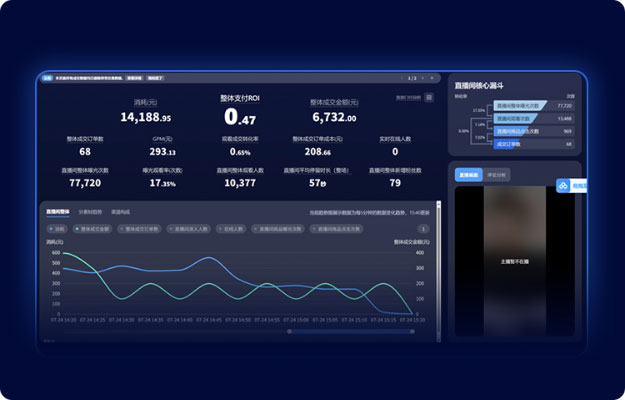Switch to the 渠道构成 tab
Screen dimensions: 625x400
tap(120, 212)
